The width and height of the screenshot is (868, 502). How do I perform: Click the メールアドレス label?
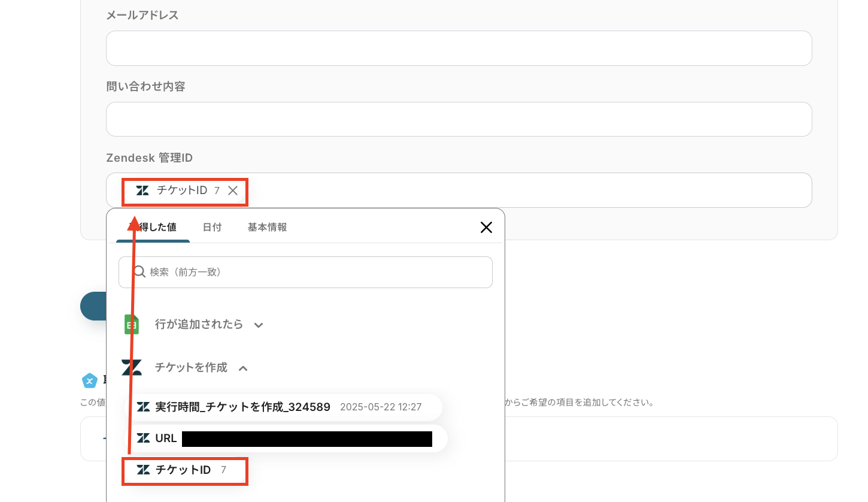point(142,16)
